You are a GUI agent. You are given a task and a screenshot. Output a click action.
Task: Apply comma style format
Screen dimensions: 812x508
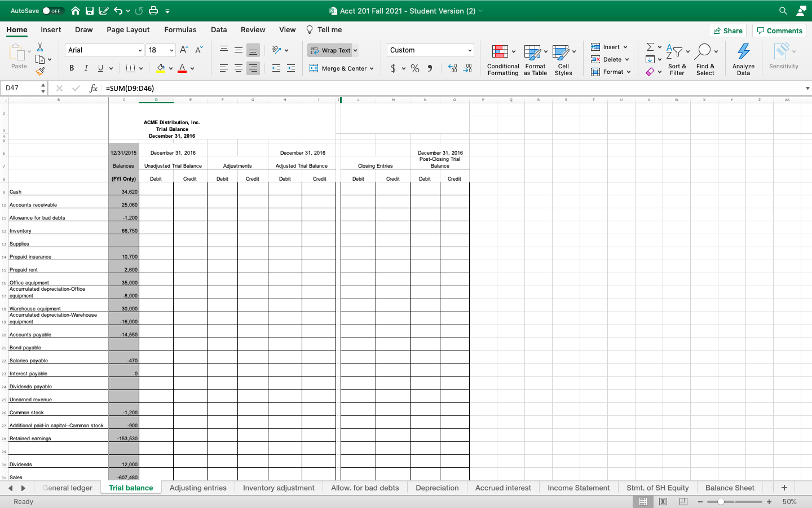coord(430,68)
